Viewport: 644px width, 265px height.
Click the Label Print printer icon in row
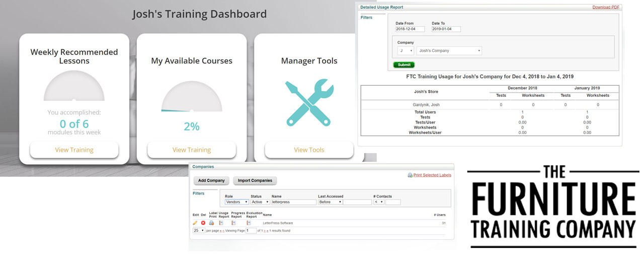pos(212,223)
